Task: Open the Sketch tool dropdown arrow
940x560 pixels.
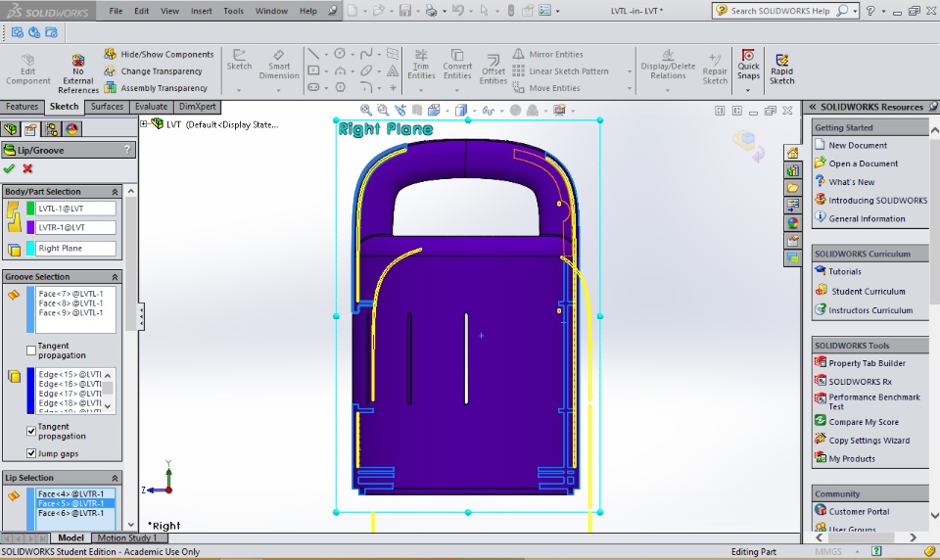Action: click(239, 90)
